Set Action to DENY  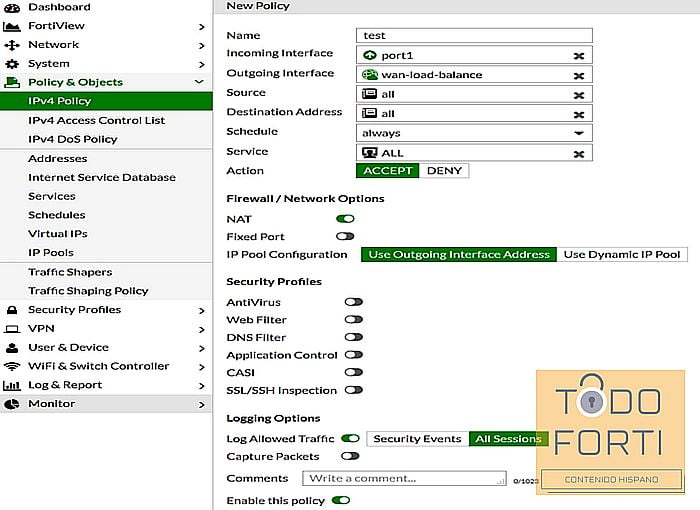tap(444, 171)
